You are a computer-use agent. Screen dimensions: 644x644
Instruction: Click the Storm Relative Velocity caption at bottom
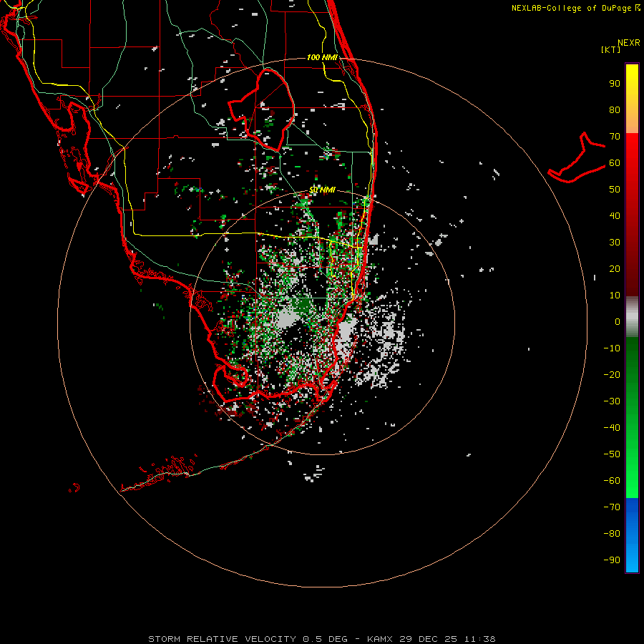(x=322, y=639)
